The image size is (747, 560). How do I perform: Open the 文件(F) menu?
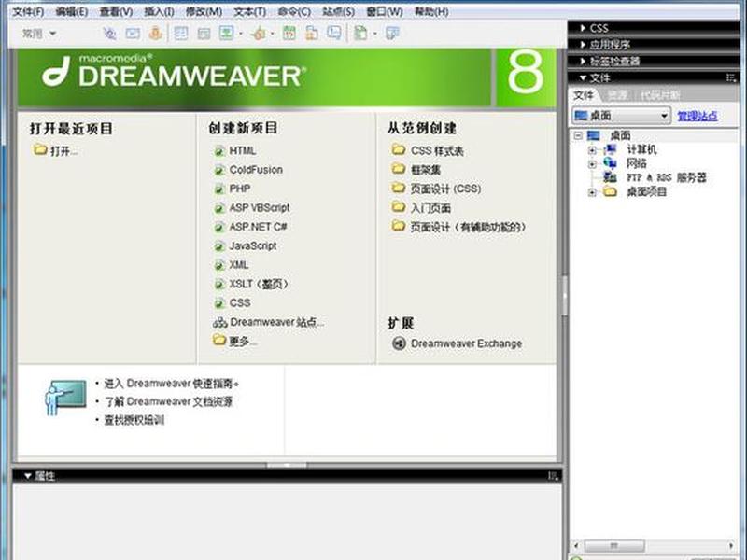(x=28, y=12)
